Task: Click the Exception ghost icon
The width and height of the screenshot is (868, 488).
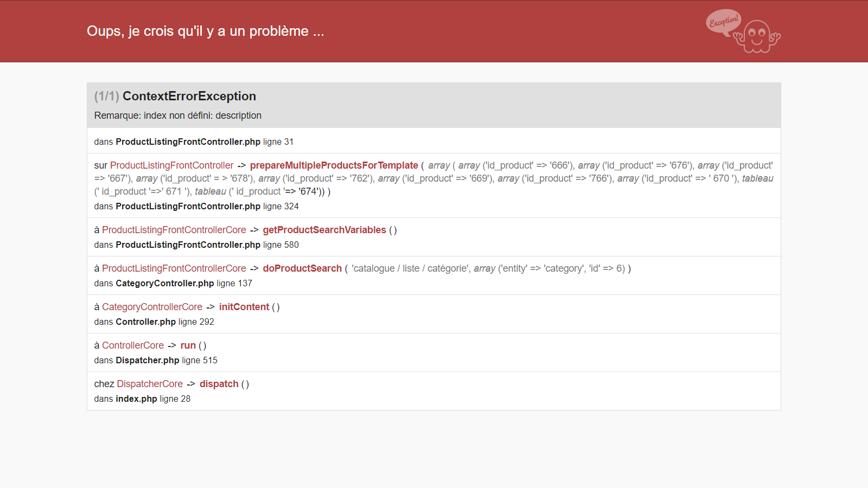Action: 743,31
